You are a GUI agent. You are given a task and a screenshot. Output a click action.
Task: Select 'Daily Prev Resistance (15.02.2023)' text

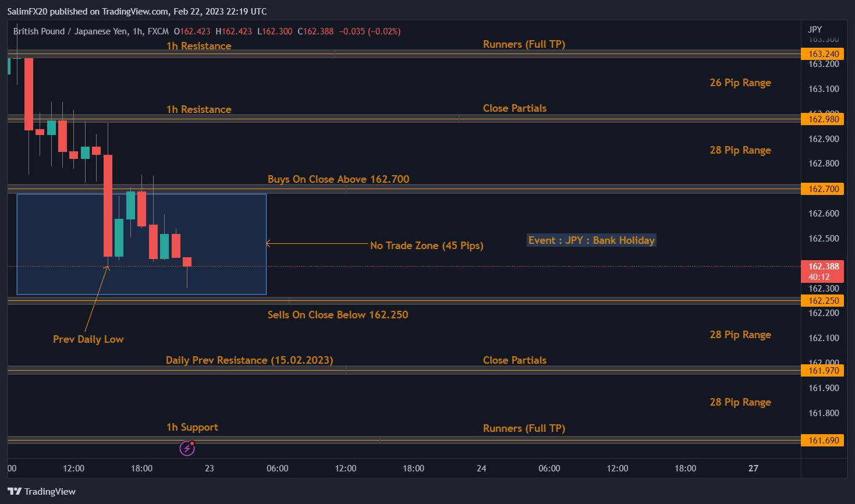[x=249, y=360]
